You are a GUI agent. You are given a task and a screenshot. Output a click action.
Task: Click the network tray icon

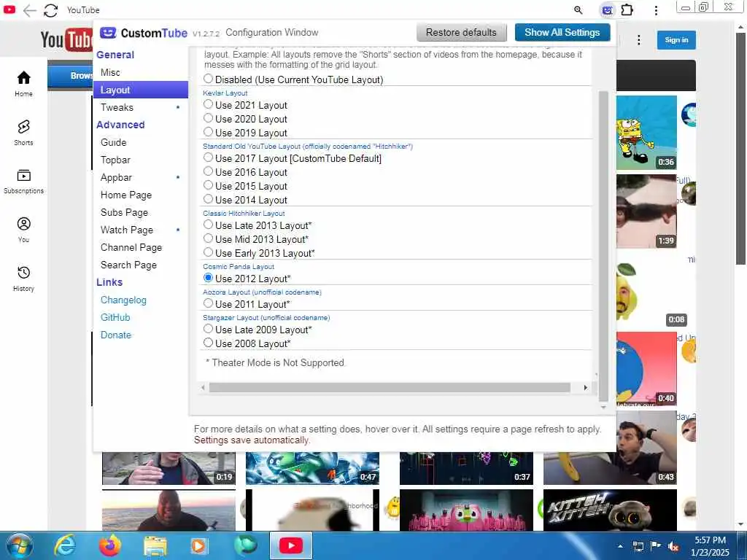point(638,546)
